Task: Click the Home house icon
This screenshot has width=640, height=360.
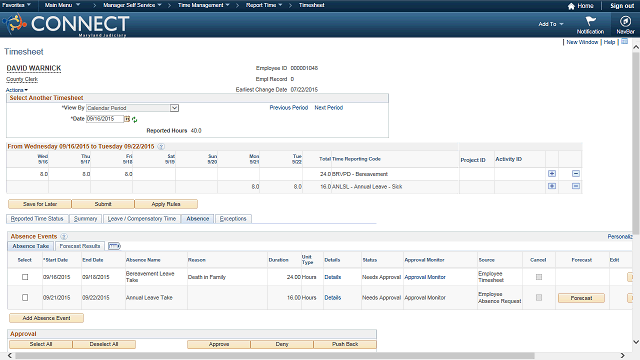Action: pos(571,6)
